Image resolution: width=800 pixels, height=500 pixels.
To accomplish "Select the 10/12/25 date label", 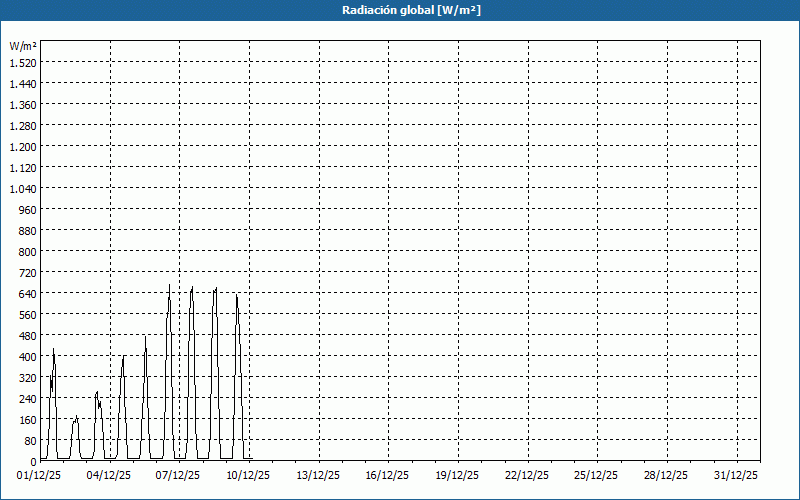I will coord(248,475).
